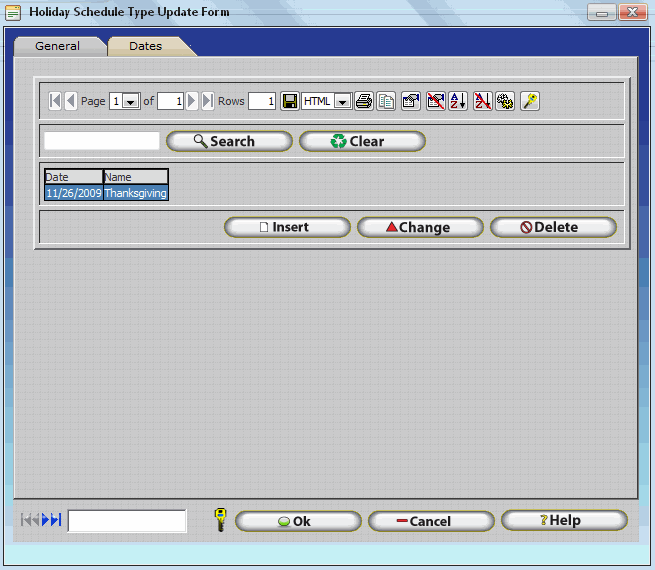Click the magic wand icon

[x=530, y=101]
